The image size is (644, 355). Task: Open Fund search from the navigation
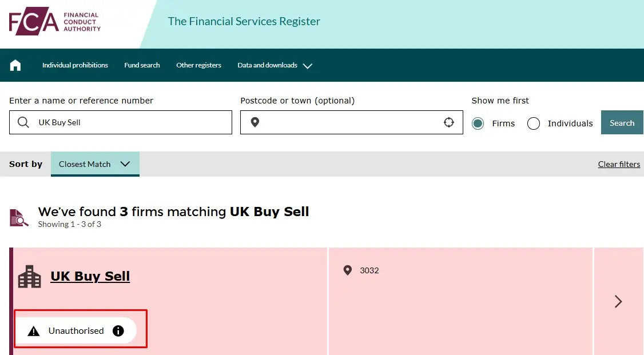click(142, 65)
